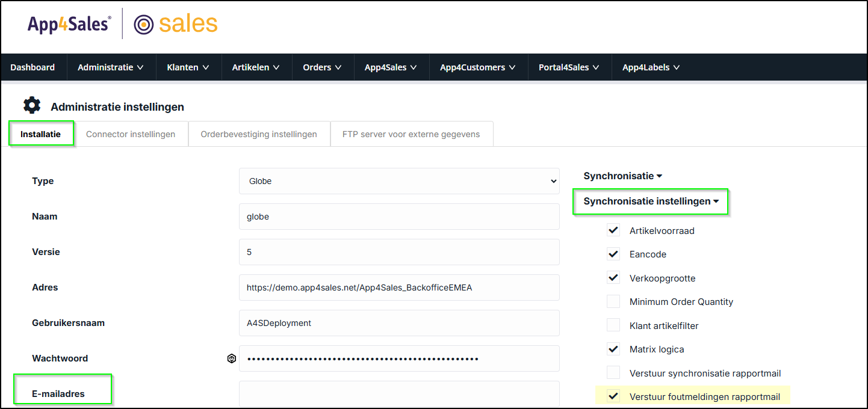Open the App4Sales navigation menu
The image size is (868, 409).
[391, 67]
